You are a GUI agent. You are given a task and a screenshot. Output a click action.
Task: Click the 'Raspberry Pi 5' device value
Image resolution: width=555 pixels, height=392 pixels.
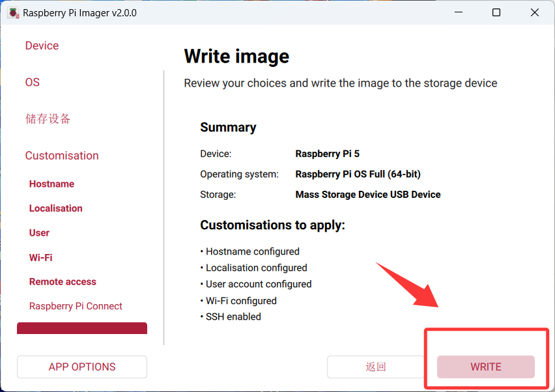click(328, 154)
